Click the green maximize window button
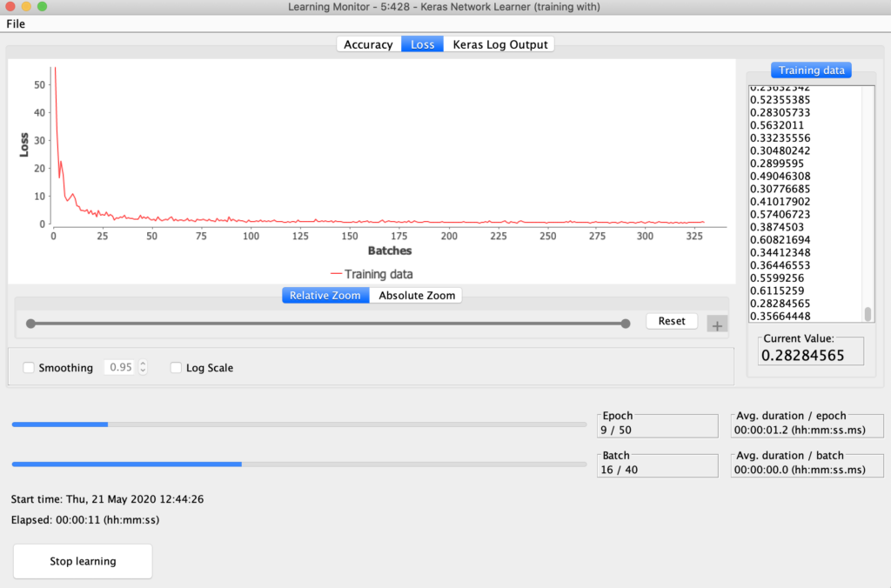 (42, 7)
